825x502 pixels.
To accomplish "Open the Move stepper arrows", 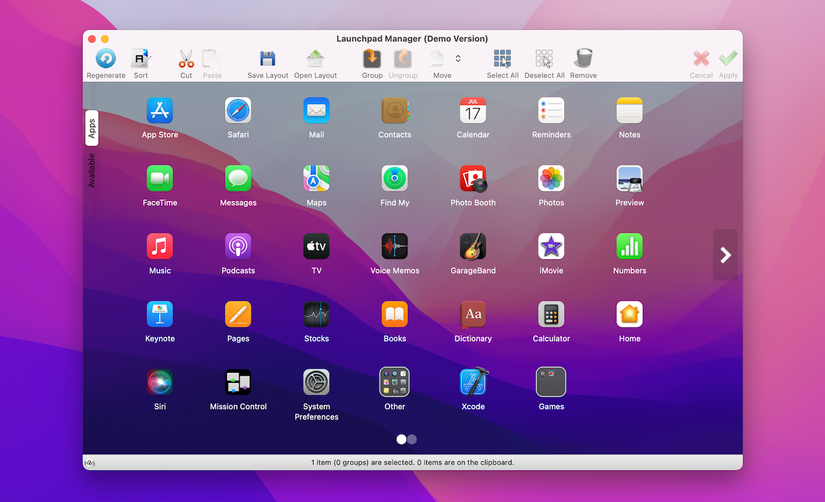I will point(458,59).
